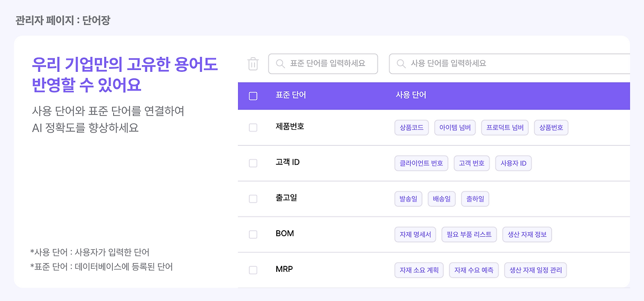This screenshot has height=301, width=644.
Task: Select the 발송일 tag in 출고일 row
Action: point(408,198)
